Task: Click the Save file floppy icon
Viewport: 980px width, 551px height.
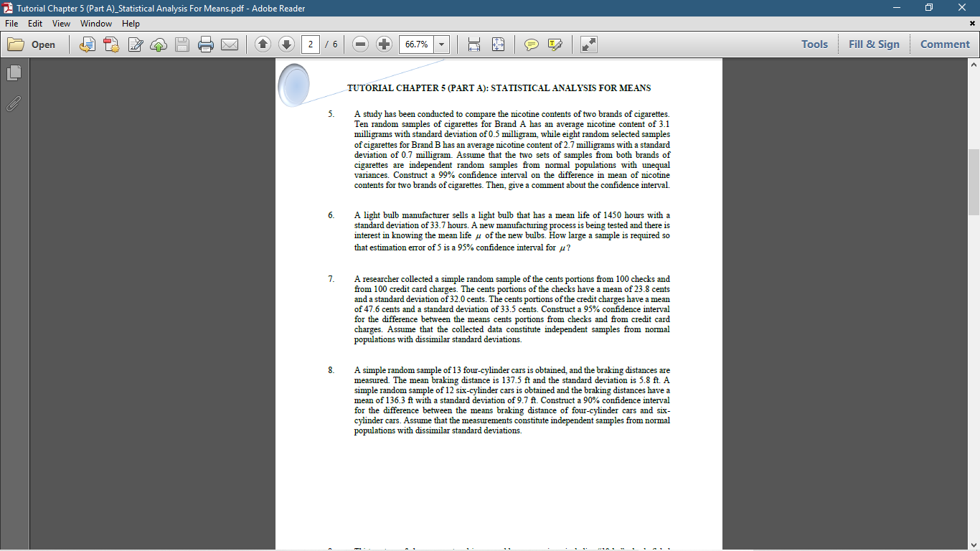Action: point(182,44)
